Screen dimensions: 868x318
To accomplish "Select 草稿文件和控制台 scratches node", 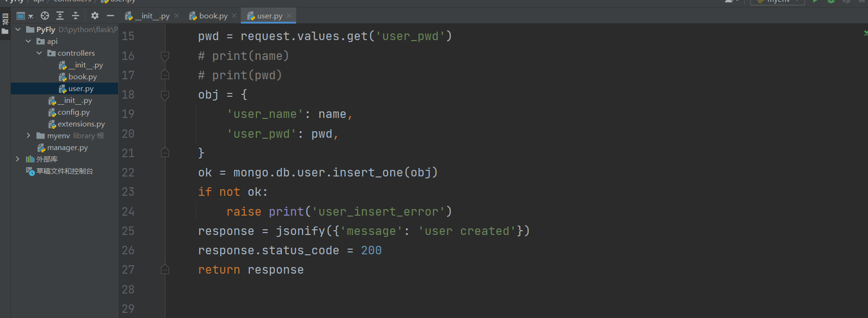I will coord(64,171).
